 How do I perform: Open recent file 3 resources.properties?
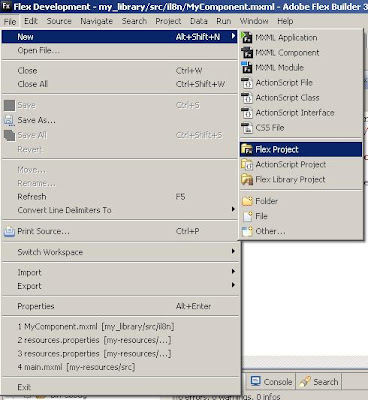tap(119, 353)
